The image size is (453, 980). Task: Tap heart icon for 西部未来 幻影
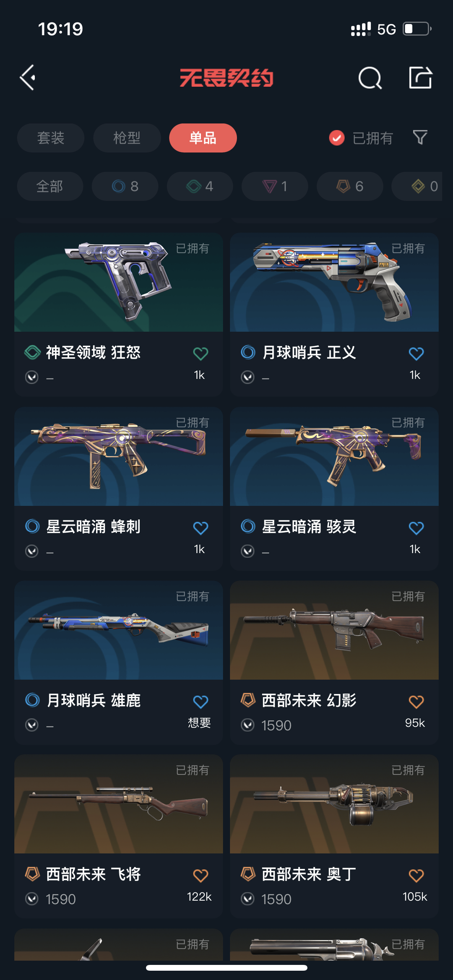click(416, 702)
